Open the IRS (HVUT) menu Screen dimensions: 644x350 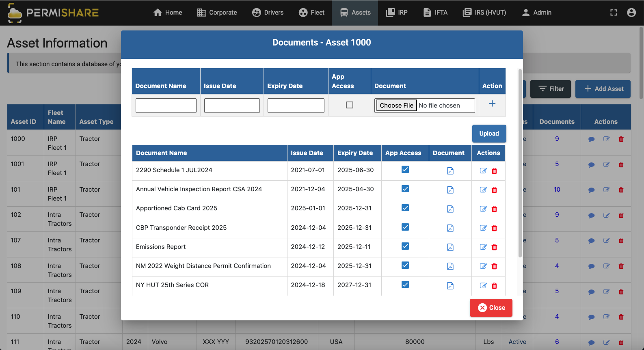tap(484, 13)
